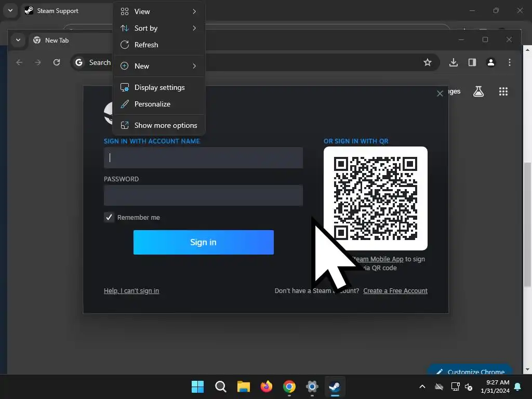Click scrollbar down arrow at right edge
This screenshot has width=532, height=399.
click(527, 369)
